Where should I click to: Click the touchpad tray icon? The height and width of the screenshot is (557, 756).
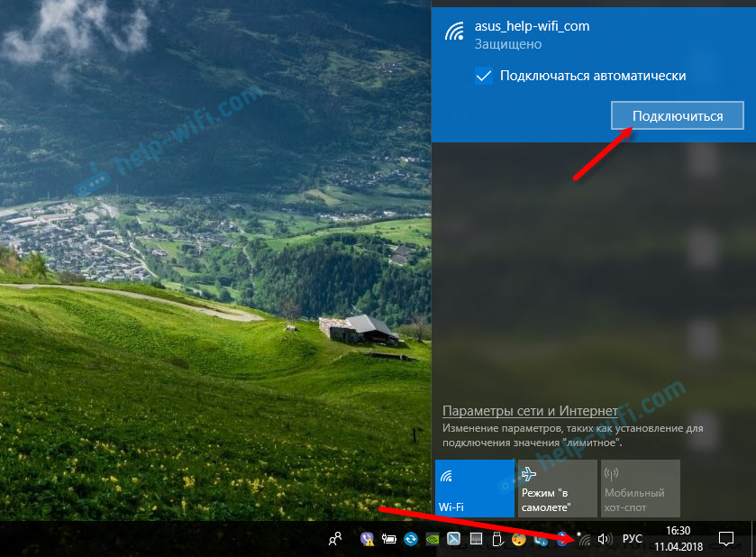[x=476, y=539]
